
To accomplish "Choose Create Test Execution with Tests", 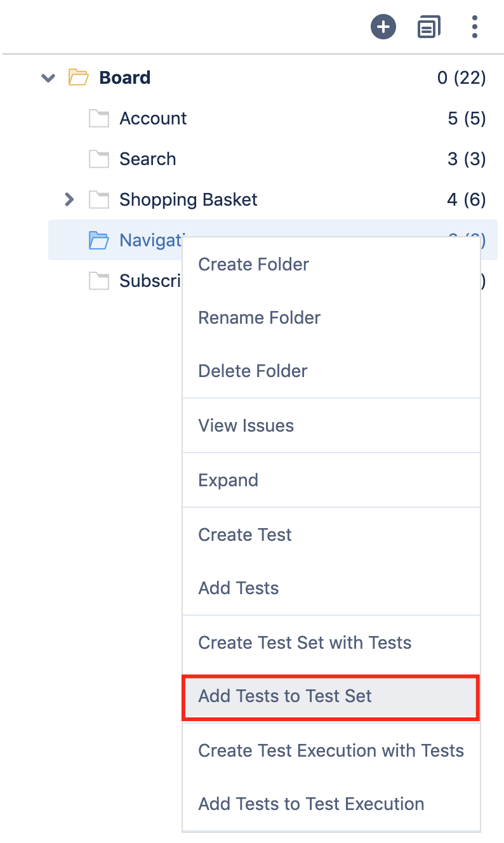I will coord(331,750).
